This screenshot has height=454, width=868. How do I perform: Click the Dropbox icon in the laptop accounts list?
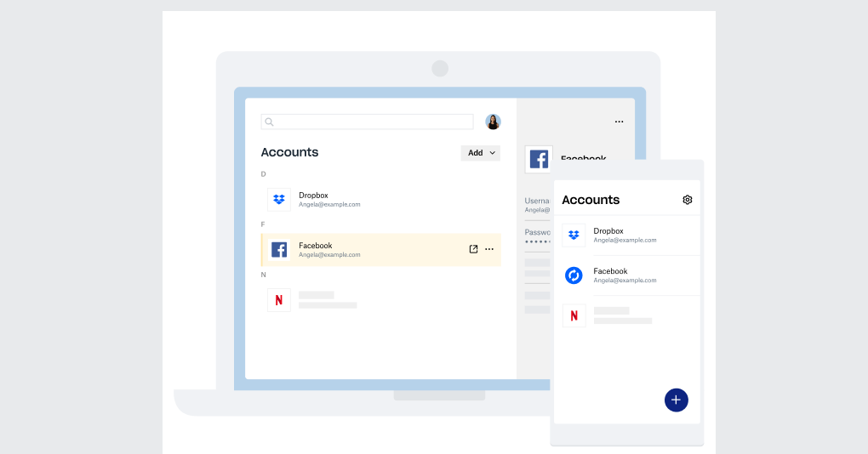279,200
